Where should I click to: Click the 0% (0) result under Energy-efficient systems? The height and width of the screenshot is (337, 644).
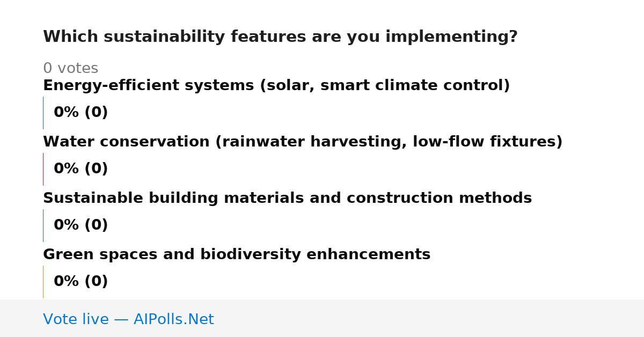(x=80, y=113)
